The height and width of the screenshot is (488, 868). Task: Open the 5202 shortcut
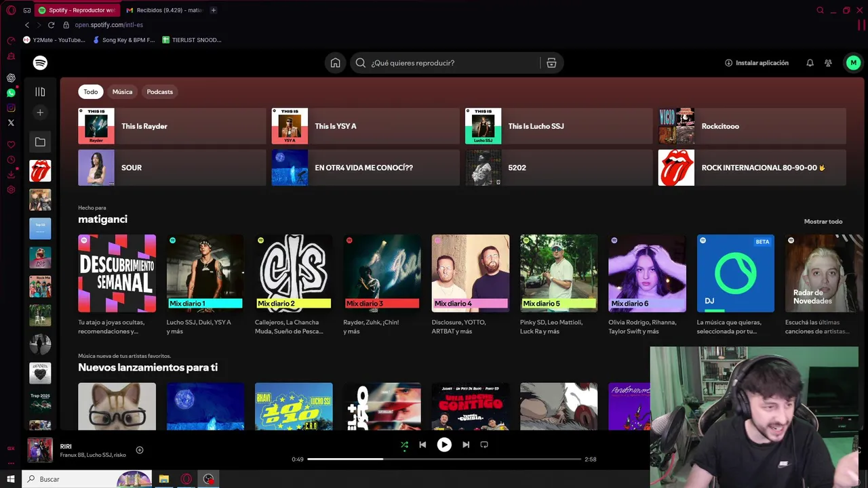pos(559,167)
